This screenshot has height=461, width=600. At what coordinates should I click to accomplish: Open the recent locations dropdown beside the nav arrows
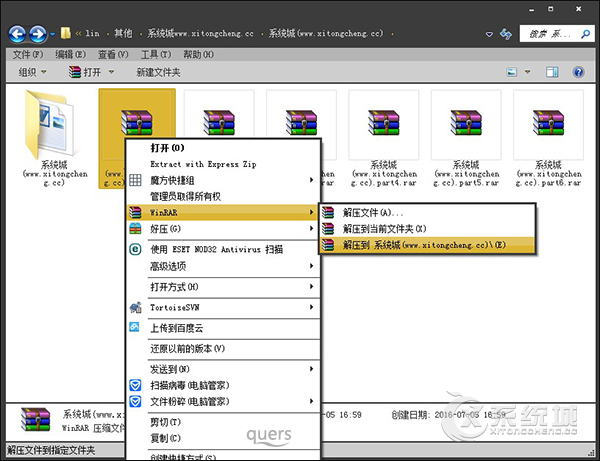tap(53, 34)
